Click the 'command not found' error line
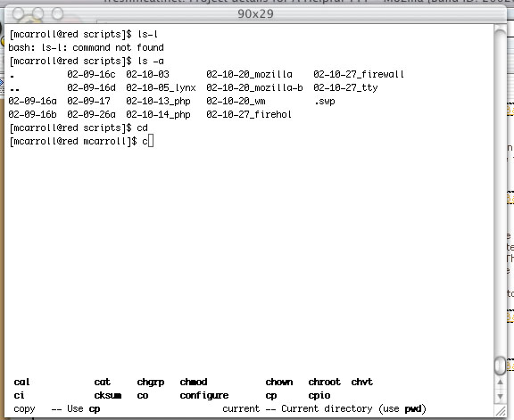The image size is (514, 420). 86,48
